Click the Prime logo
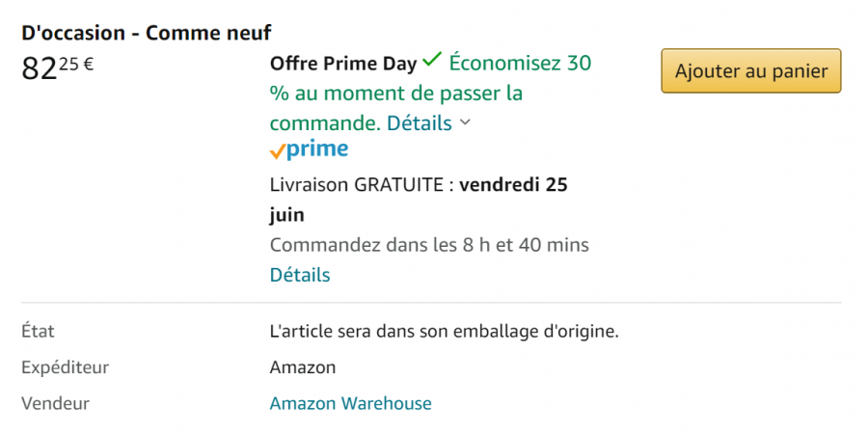868x432 pixels. 309,149
